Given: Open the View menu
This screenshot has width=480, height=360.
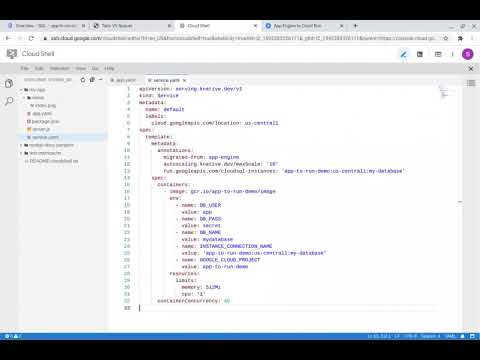Looking at the screenshot, I should pos(81,68).
